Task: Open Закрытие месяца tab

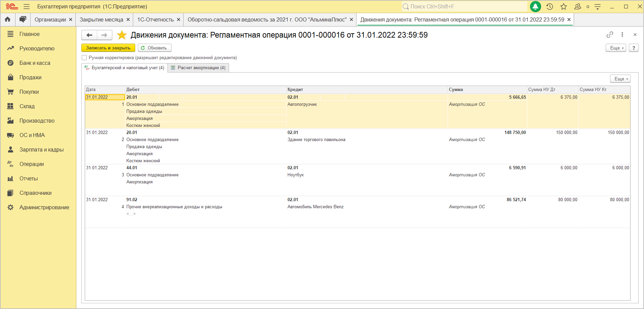Action: [101, 20]
